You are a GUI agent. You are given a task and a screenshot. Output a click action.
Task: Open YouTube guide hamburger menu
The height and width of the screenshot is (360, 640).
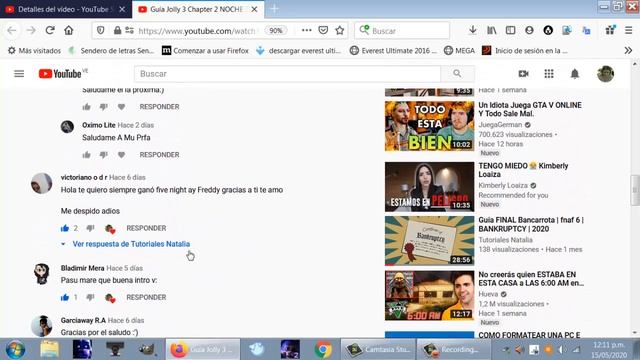pos(19,74)
